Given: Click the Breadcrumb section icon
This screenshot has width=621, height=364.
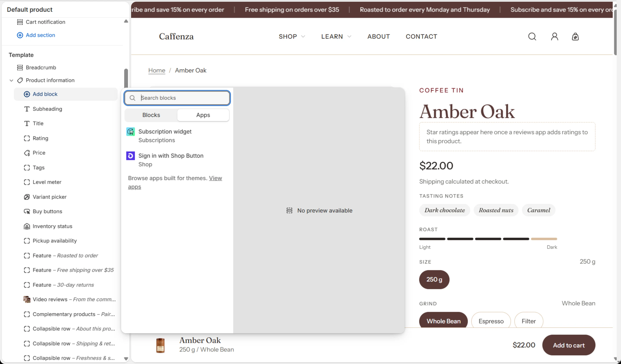Looking at the screenshot, I should (x=20, y=67).
